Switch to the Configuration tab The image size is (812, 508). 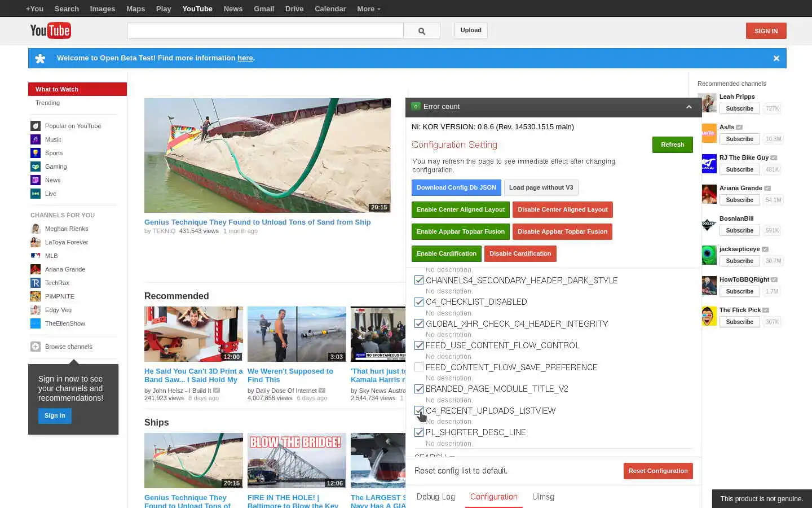click(493, 497)
